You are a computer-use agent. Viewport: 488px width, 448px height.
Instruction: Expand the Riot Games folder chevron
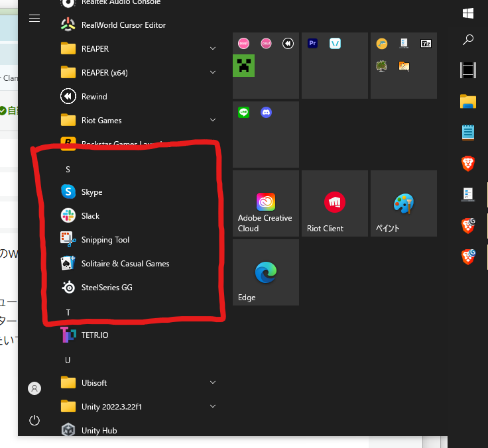pos(213,120)
